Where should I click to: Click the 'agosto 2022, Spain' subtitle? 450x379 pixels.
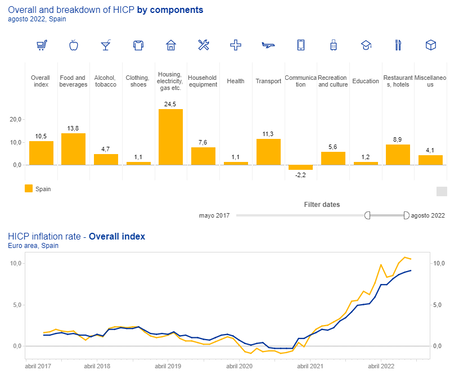coord(37,19)
